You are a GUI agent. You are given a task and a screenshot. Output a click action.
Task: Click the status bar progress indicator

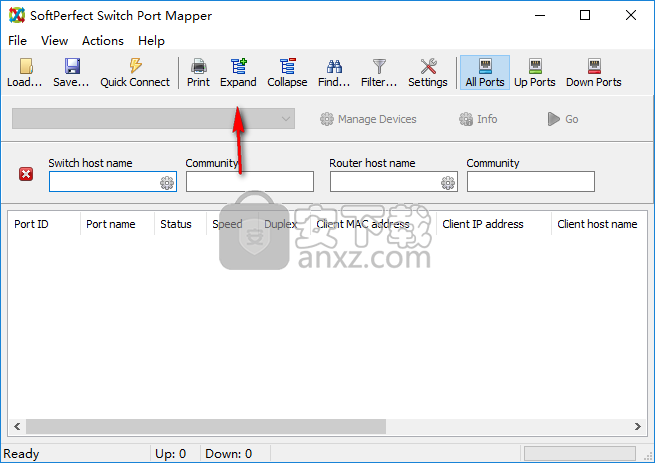580,453
